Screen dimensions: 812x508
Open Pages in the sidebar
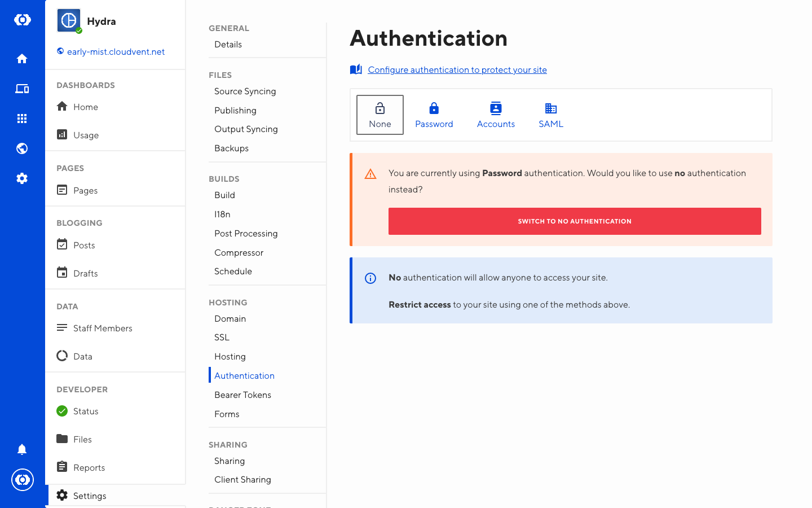(85, 191)
